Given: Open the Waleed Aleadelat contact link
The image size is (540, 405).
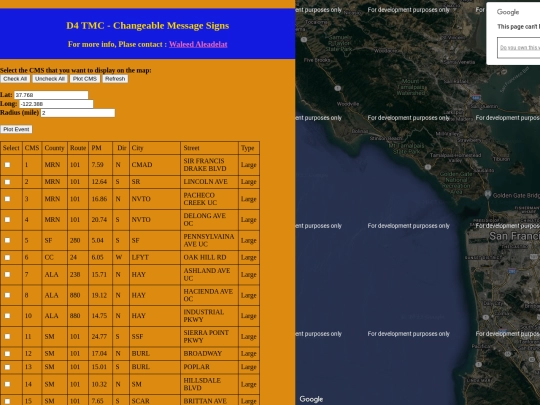Looking at the screenshot, I should [x=198, y=44].
